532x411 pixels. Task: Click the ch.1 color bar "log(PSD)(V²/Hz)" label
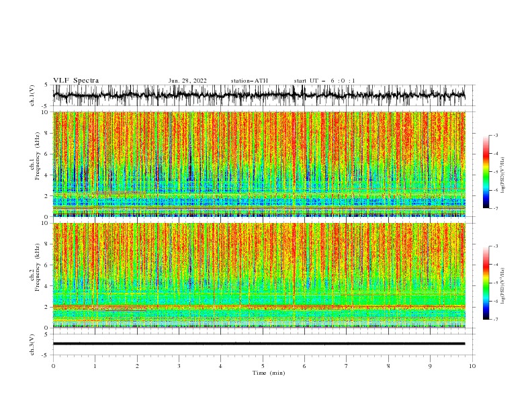503,175
